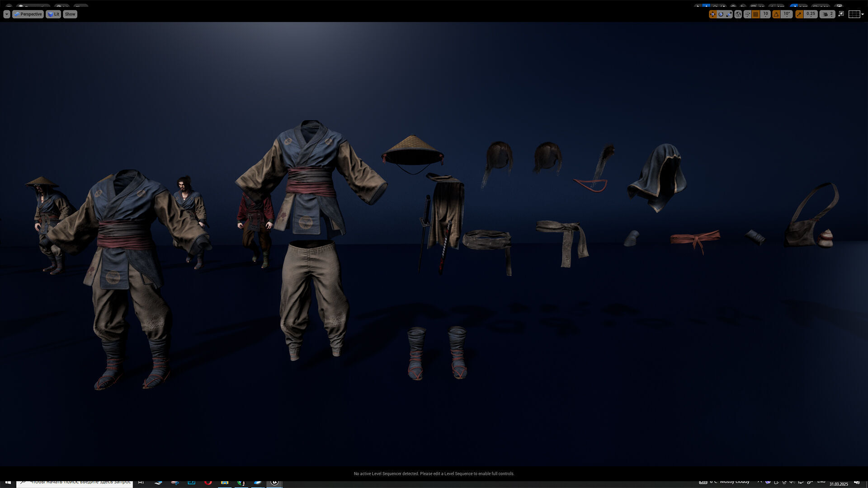Select the scale transform tool
Image resolution: width=868 pixels, height=488 pixels.
pyautogui.click(x=729, y=14)
